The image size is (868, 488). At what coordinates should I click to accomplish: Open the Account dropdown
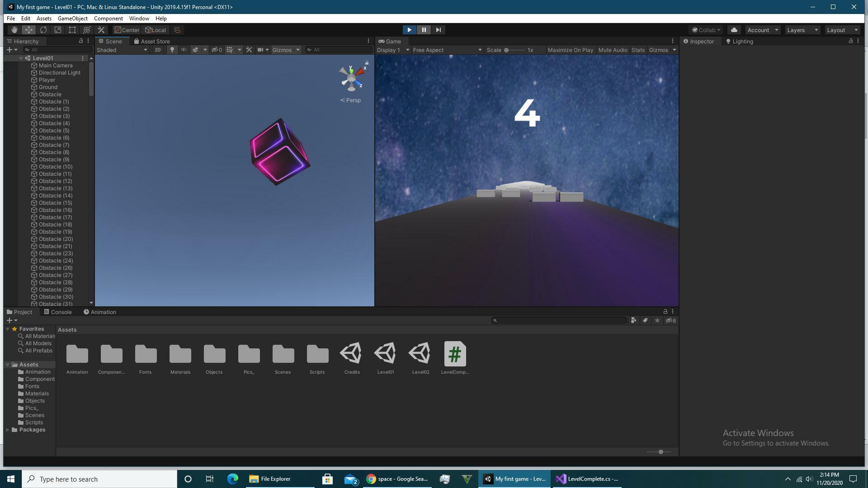pos(763,30)
